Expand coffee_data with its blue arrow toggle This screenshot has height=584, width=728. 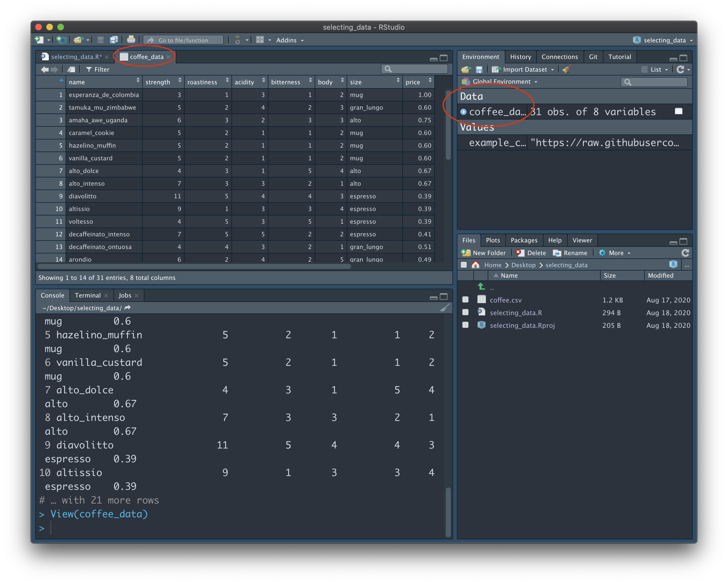(463, 112)
